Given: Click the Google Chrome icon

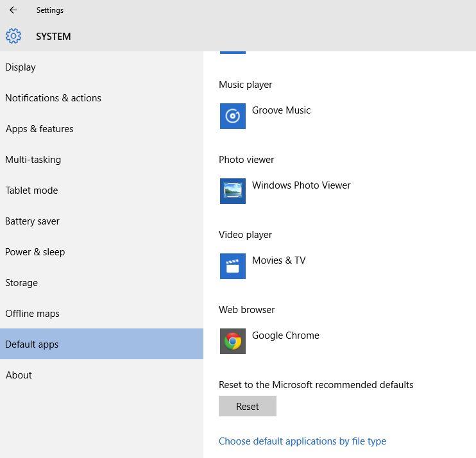Looking at the screenshot, I should point(232,341).
